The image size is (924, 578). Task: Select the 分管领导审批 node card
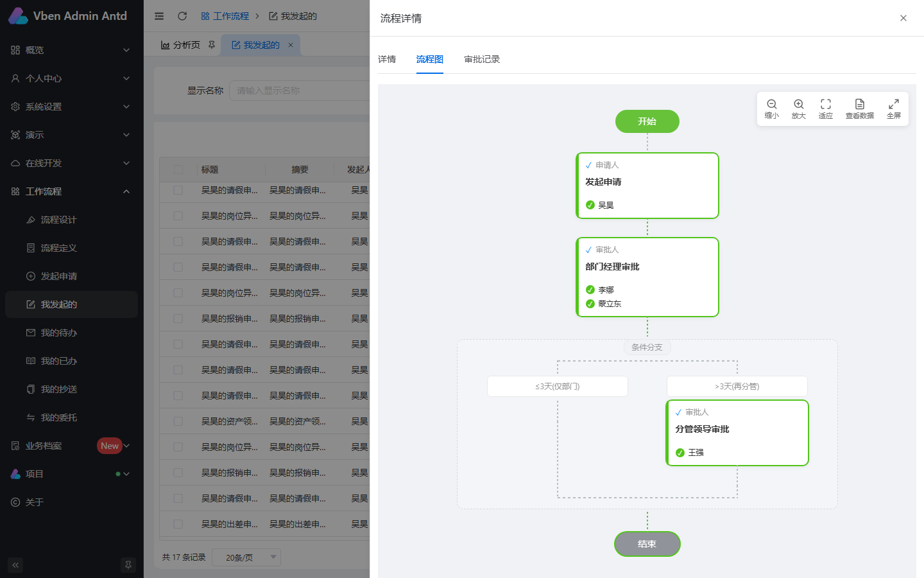[737, 433]
